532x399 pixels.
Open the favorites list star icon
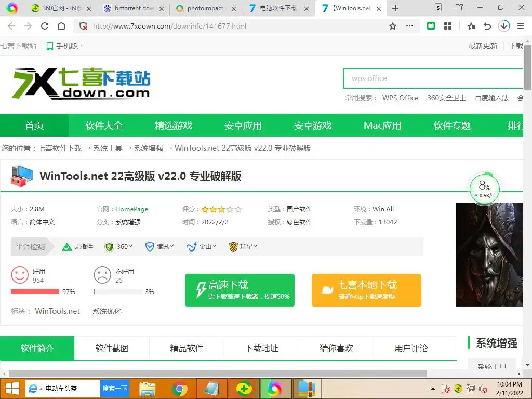471,26
